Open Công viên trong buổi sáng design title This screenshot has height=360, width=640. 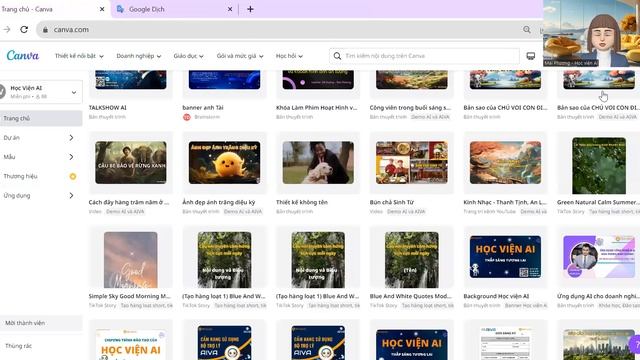[410, 108]
